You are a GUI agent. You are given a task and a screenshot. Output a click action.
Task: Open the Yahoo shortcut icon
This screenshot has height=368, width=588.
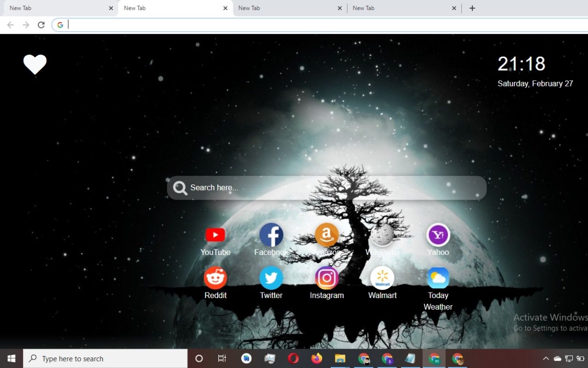click(x=438, y=235)
